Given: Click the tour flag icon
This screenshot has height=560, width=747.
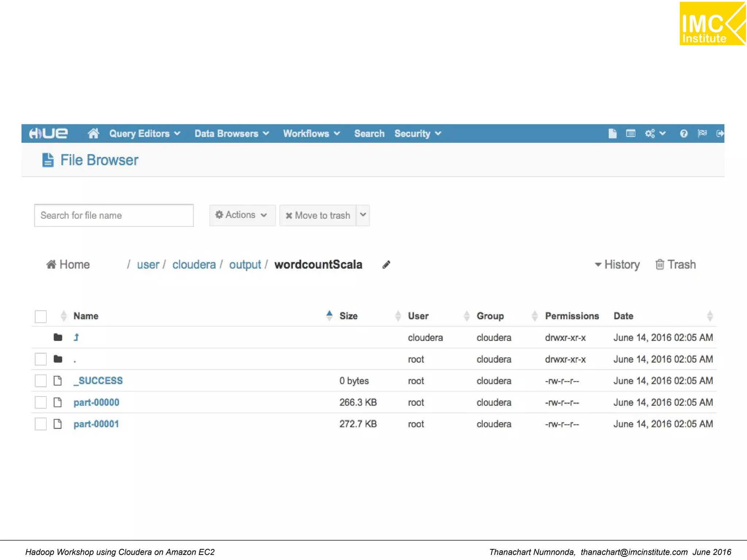Looking at the screenshot, I should [x=702, y=133].
